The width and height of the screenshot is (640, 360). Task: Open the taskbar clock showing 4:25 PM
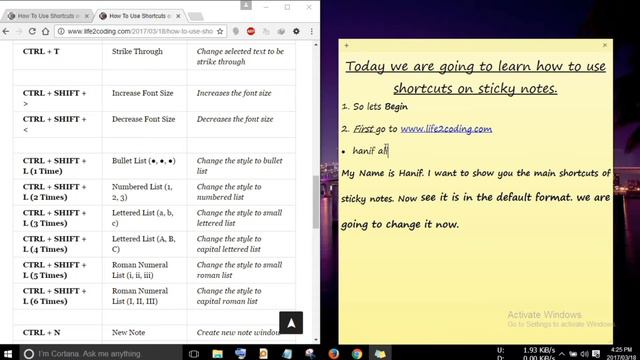621,353
